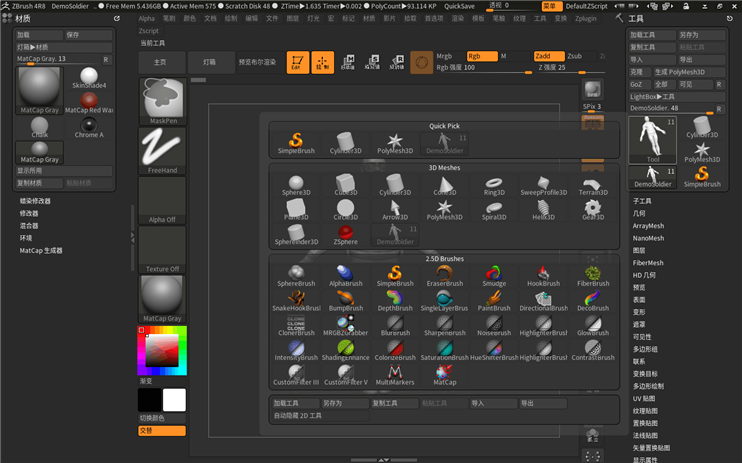Choose the EraserBrush tool
Screen dimensions: 742x463
(x=444, y=276)
